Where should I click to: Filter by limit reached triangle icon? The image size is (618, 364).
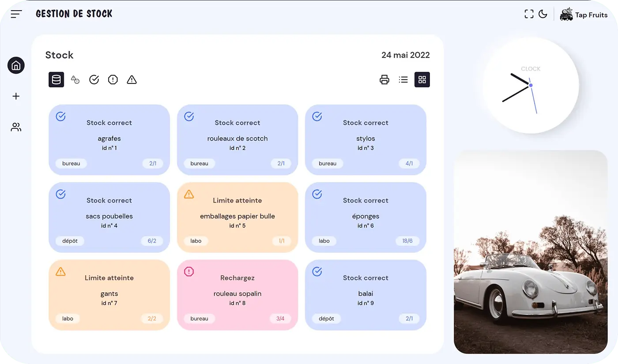pyautogui.click(x=132, y=80)
